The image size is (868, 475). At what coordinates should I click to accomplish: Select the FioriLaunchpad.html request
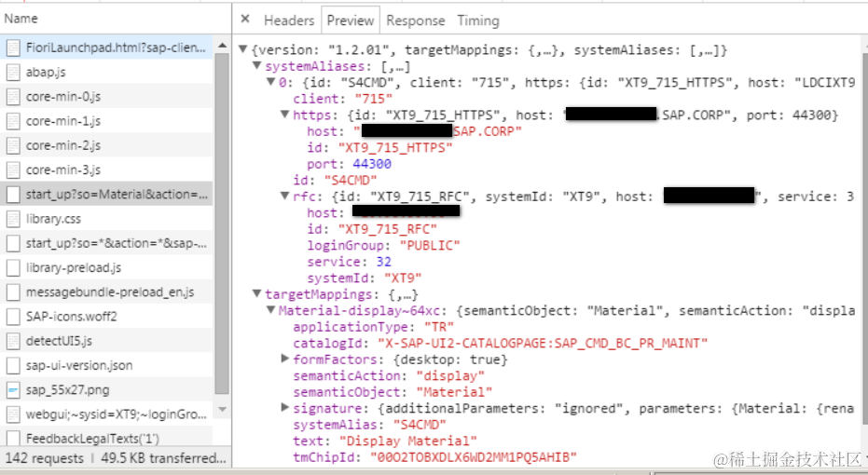coord(106,47)
